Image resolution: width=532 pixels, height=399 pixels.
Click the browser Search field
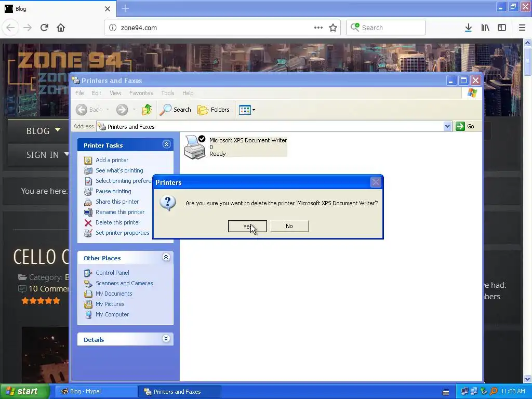point(386,28)
